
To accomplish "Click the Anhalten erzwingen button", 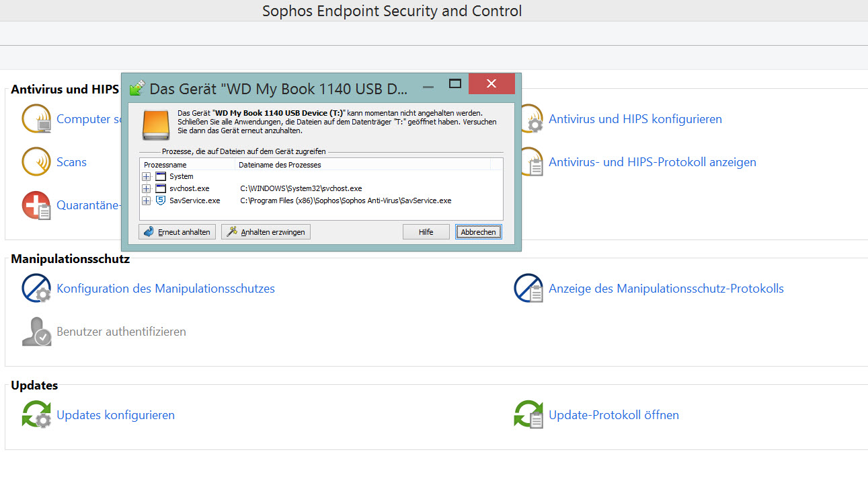I will [x=266, y=232].
